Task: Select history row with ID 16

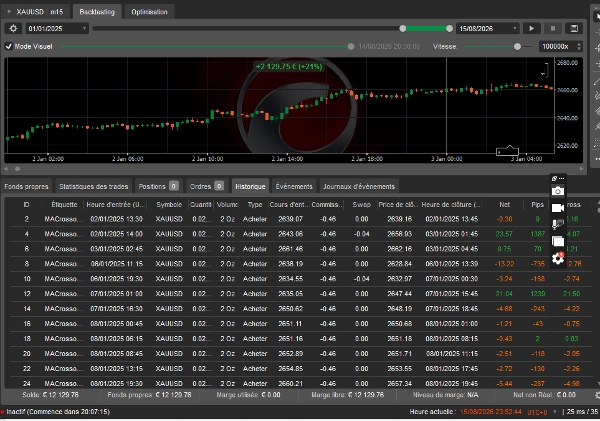Action: [302, 323]
